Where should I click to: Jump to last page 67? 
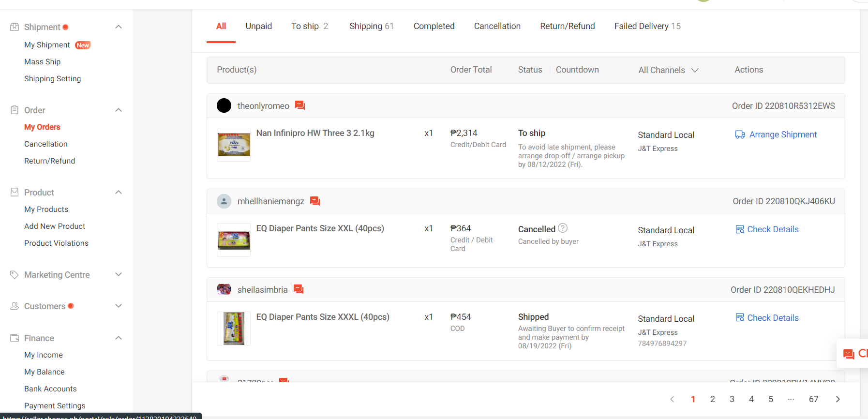814,399
